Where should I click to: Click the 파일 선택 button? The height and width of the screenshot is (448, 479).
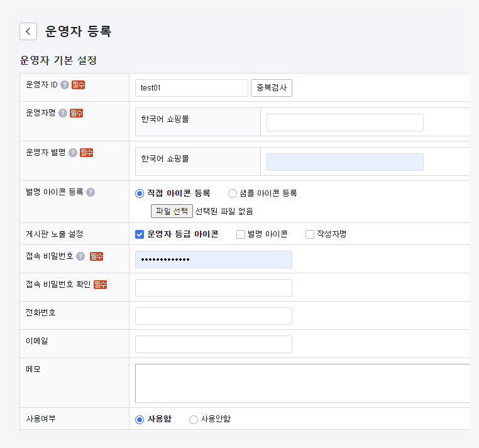(x=172, y=211)
